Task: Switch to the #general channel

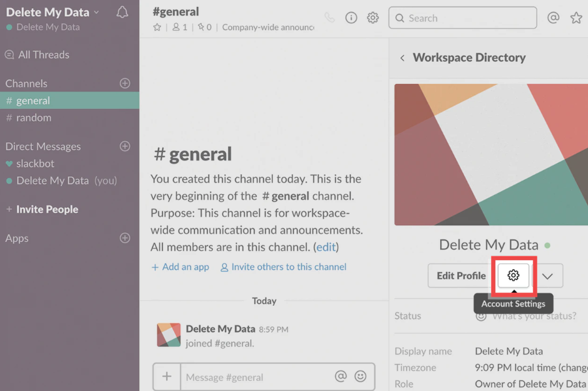Action: [x=70, y=100]
